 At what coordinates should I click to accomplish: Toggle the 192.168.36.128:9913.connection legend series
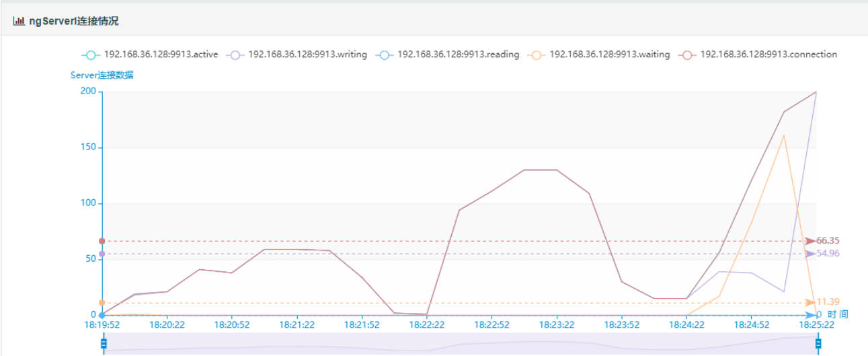tap(758, 55)
